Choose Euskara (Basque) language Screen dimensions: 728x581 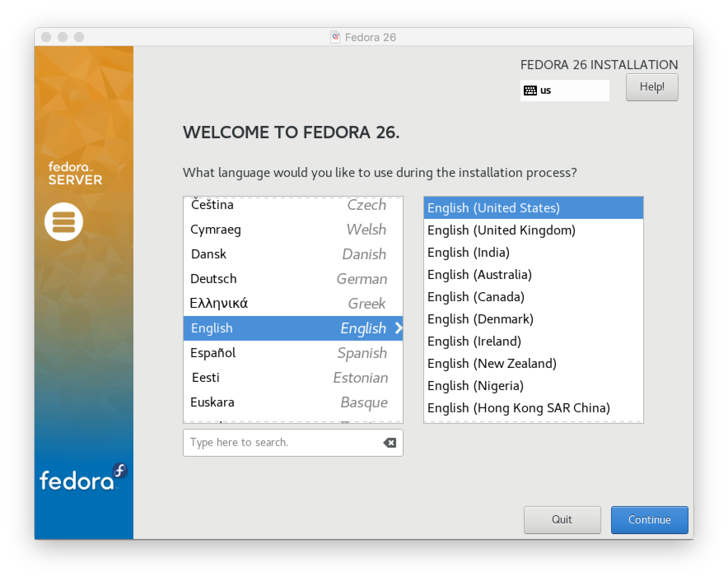coord(293,402)
